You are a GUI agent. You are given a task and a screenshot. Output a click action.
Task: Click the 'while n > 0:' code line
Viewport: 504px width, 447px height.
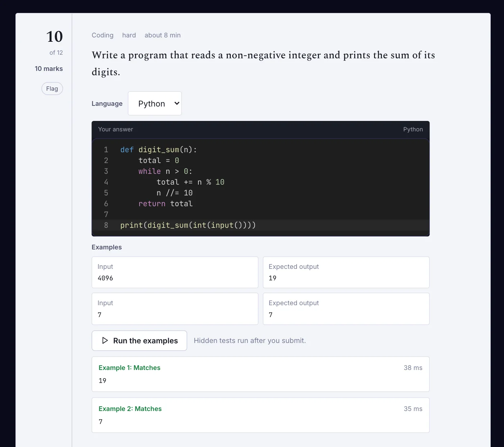(x=165, y=171)
